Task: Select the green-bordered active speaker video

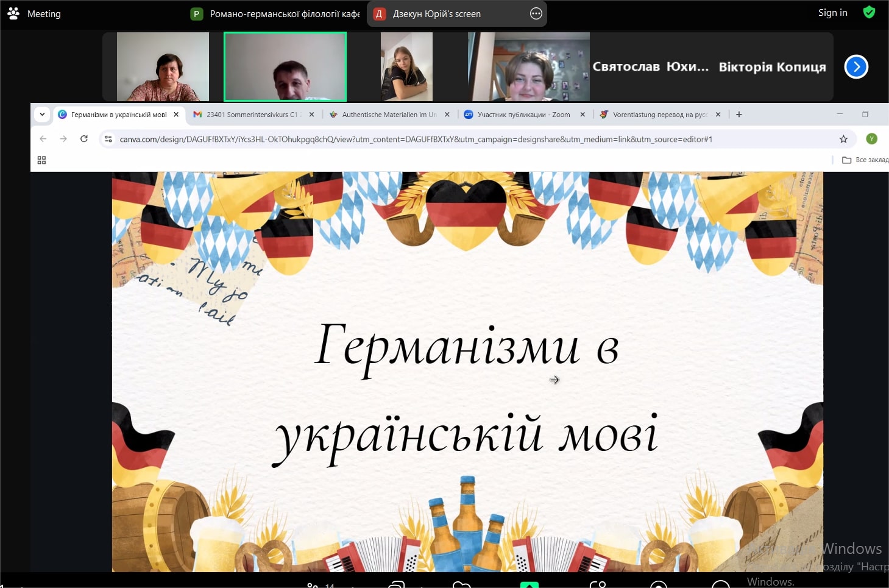Action: [x=285, y=66]
